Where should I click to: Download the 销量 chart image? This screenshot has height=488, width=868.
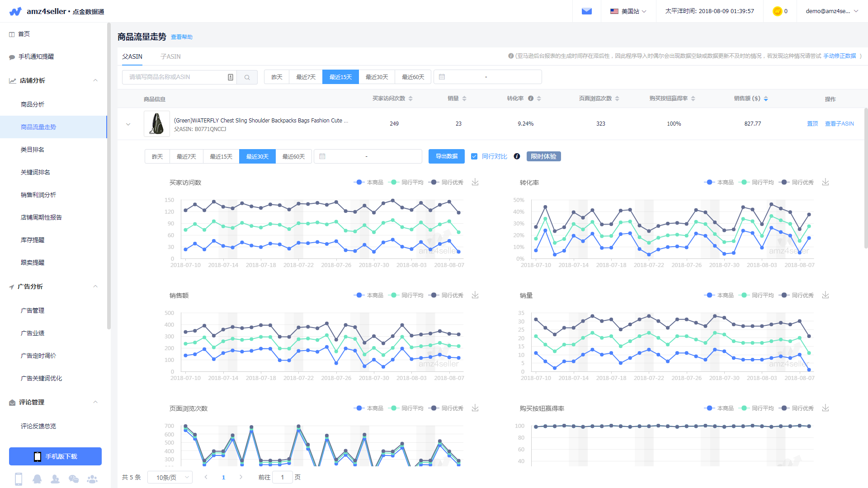click(826, 295)
